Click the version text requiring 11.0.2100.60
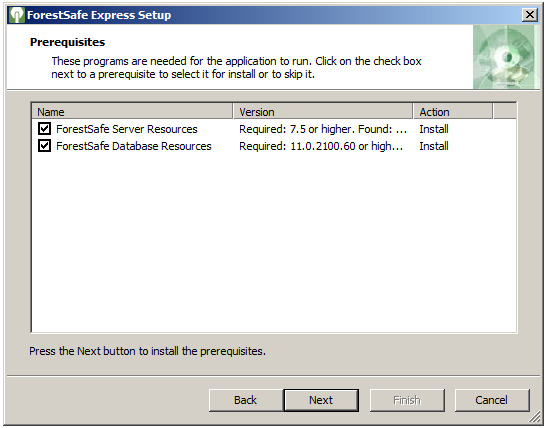Viewport: 546px width, 428px height. click(x=321, y=146)
